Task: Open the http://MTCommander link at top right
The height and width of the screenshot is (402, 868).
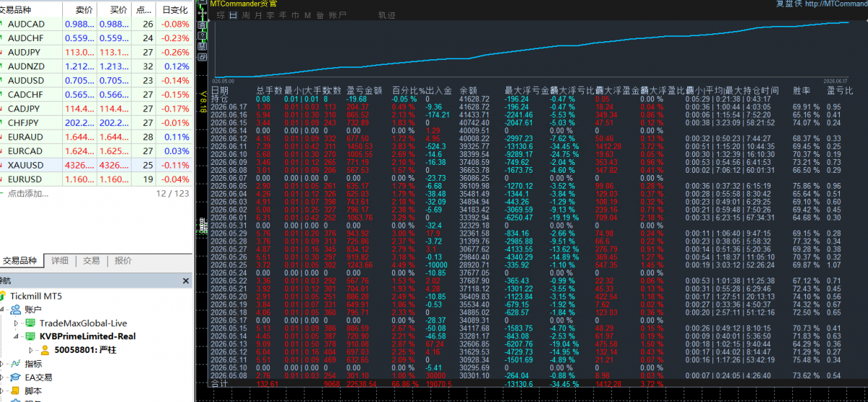Action: 835,4
